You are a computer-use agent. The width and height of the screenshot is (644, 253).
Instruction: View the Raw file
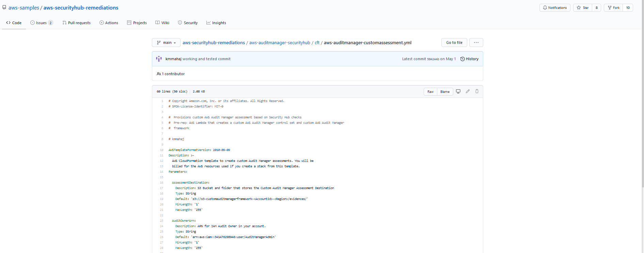(430, 92)
